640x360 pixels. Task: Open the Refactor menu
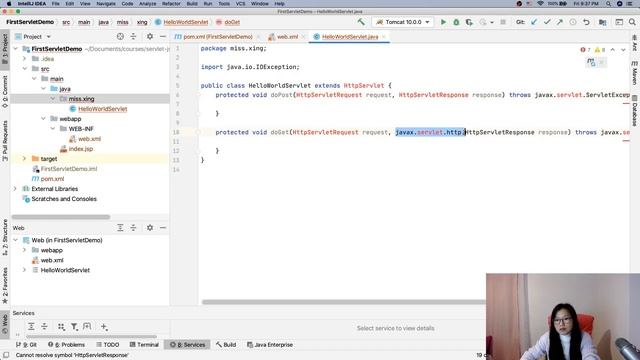click(x=171, y=4)
